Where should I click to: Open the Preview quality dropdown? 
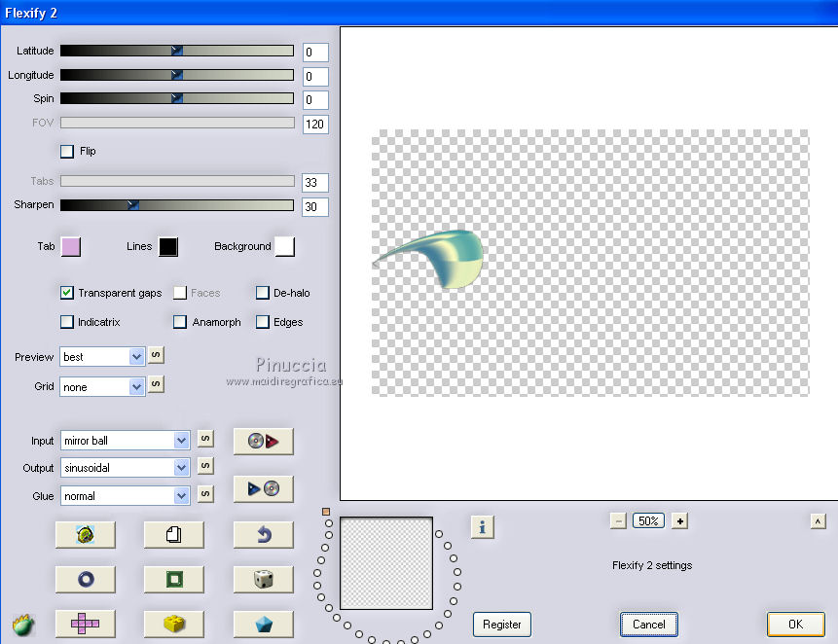[102, 357]
